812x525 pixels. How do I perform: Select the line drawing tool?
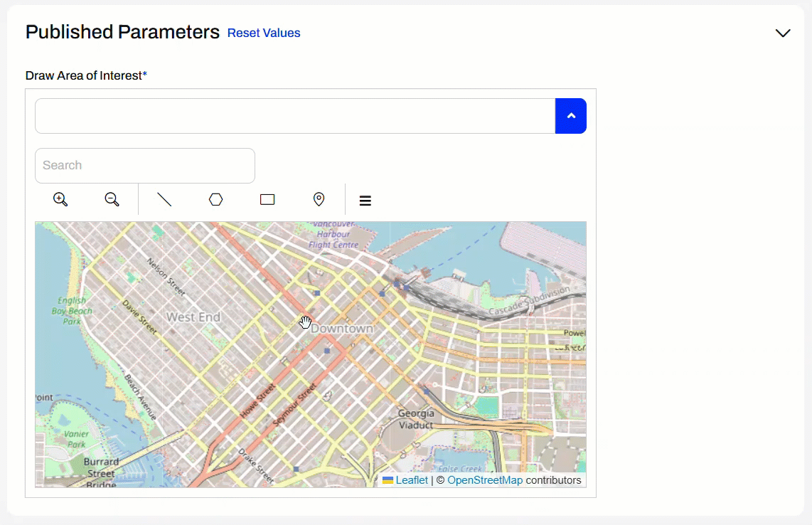[x=164, y=200]
